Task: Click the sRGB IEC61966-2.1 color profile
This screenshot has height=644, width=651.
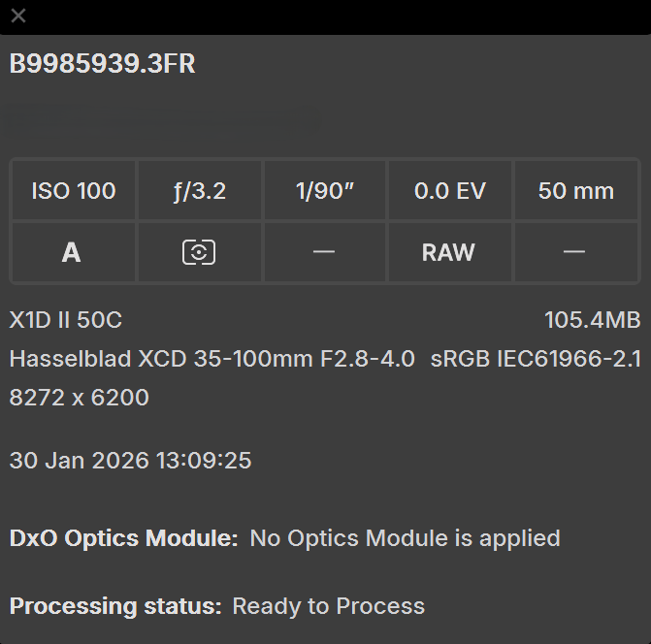Action: (536, 359)
